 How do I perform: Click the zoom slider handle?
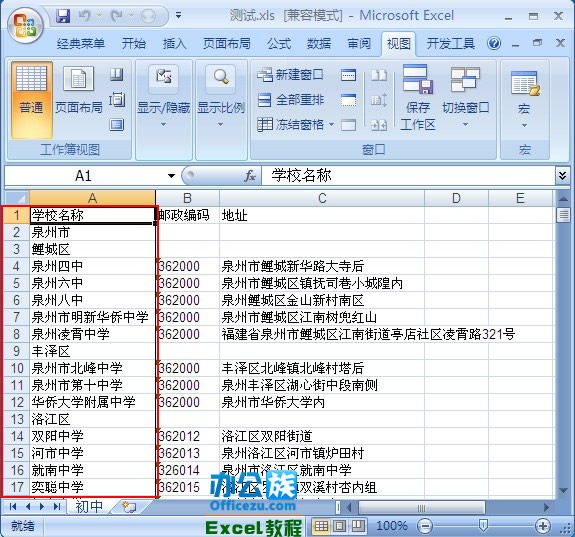click(x=483, y=526)
